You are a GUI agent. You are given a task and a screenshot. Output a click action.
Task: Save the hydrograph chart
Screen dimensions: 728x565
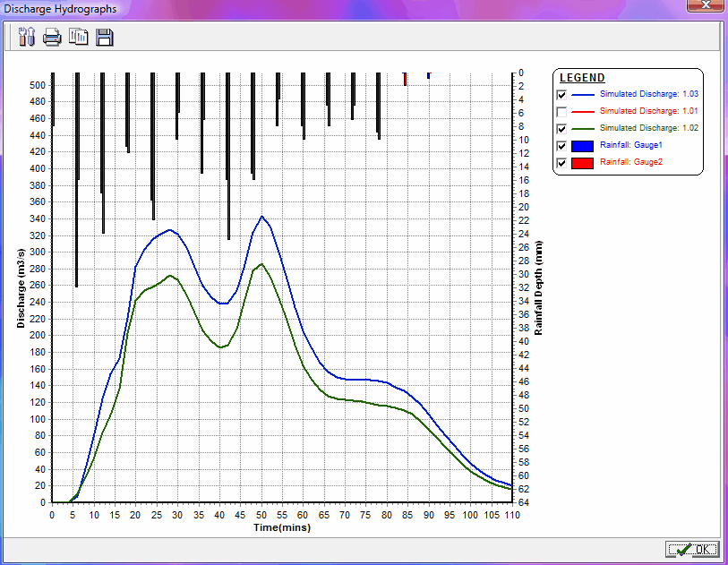coord(105,37)
